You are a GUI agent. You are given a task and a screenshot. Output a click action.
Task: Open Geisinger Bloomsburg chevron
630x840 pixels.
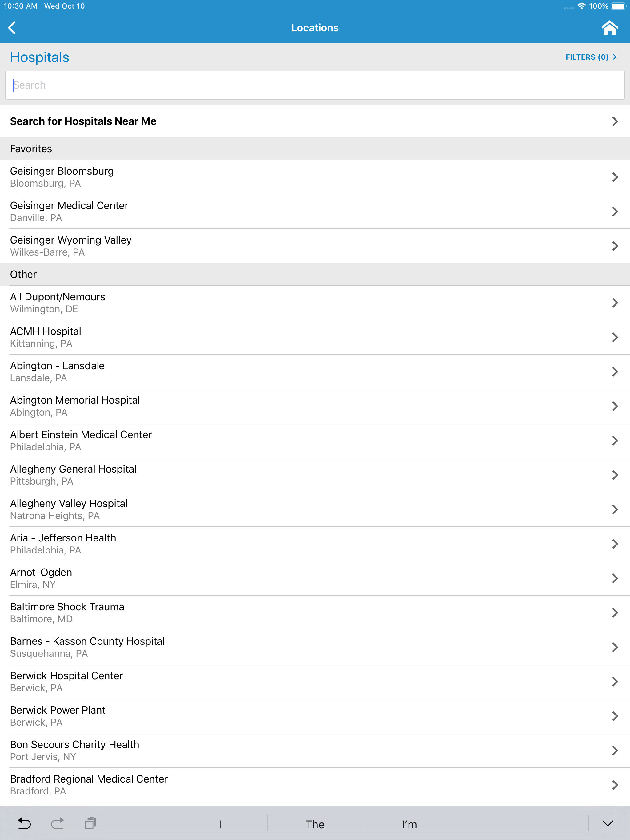tap(615, 177)
